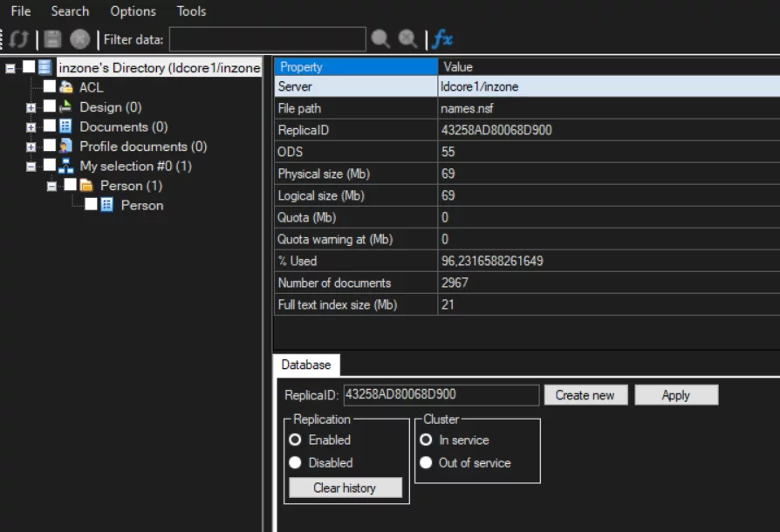Click the clear search magnifier icon

pos(407,39)
